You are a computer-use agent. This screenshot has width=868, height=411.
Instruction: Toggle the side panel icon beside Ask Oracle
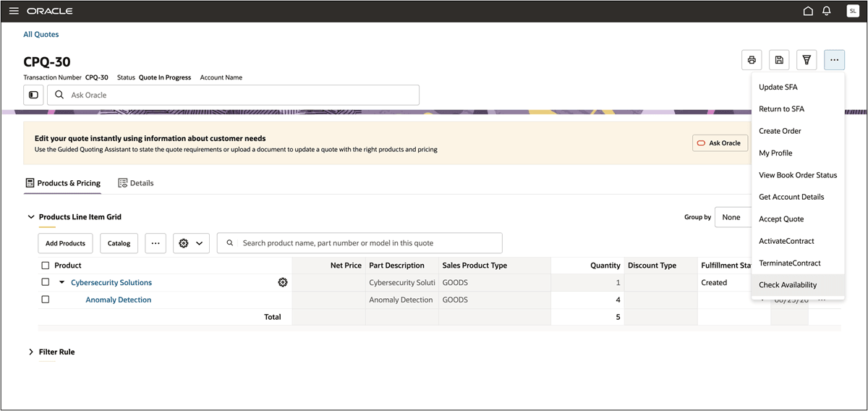[33, 95]
